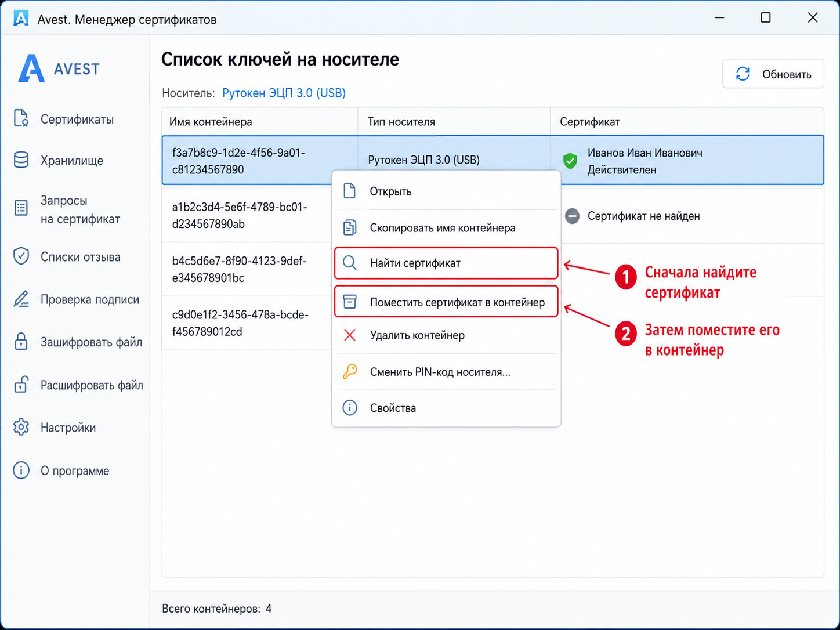Open Свойства from the context menu
The height and width of the screenshot is (630, 840).
[x=446, y=408]
